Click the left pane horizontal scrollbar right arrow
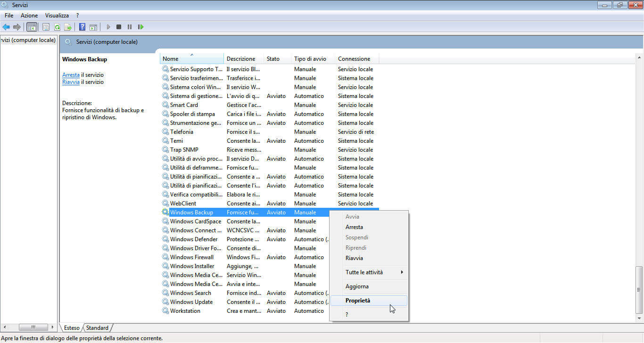This screenshot has height=343, width=644. point(52,327)
